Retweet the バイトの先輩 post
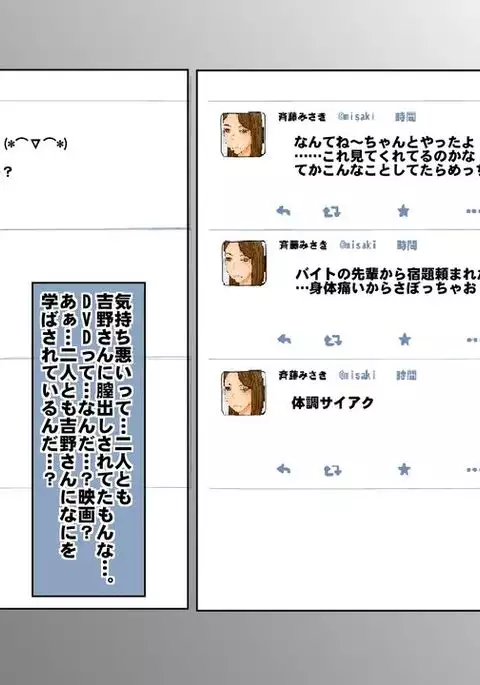 pos(332,340)
